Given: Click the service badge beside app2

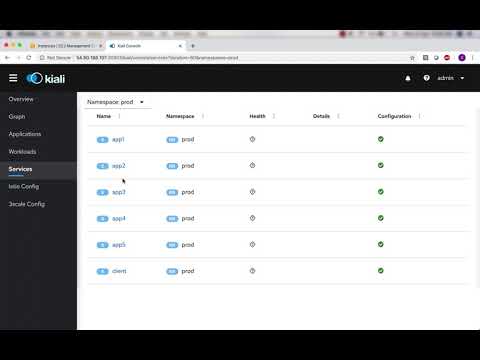Looking at the screenshot, I should pos(103,166).
